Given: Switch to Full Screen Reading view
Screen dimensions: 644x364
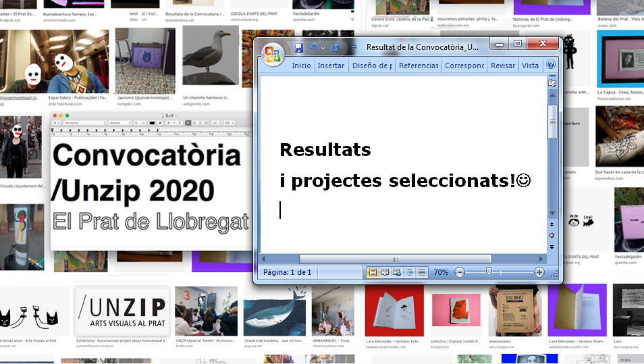Looking at the screenshot, I should [385, 272].
